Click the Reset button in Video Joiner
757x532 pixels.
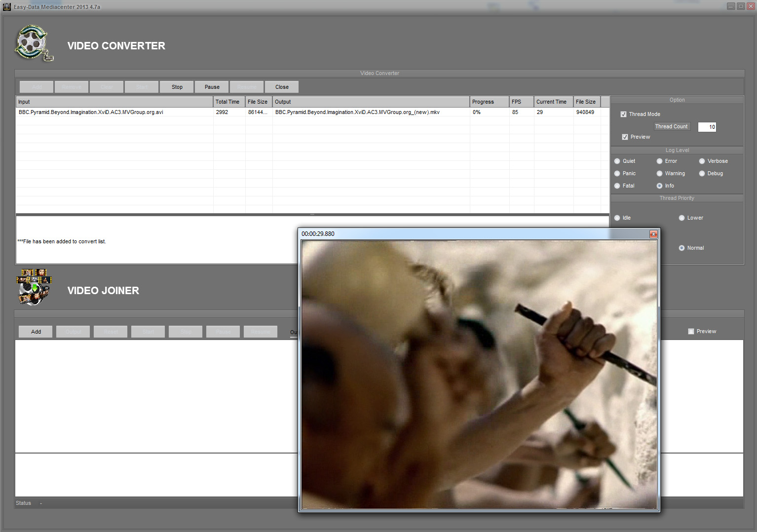click(x=111, y=332)
